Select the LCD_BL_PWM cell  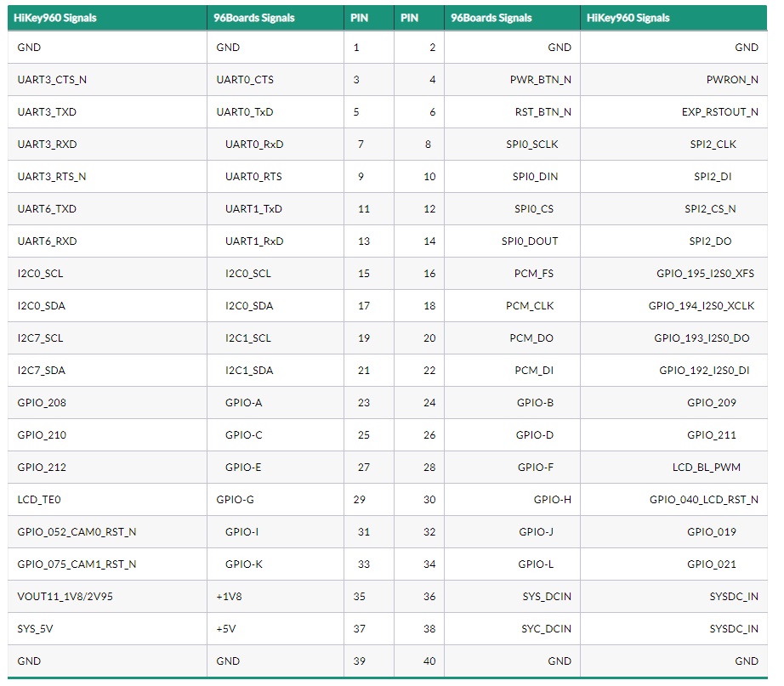(x=673, y=468)
